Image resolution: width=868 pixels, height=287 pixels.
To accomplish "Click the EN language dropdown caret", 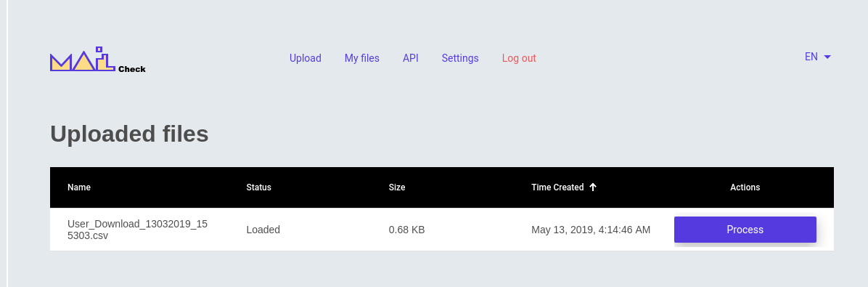I will (x=827, y=57).
